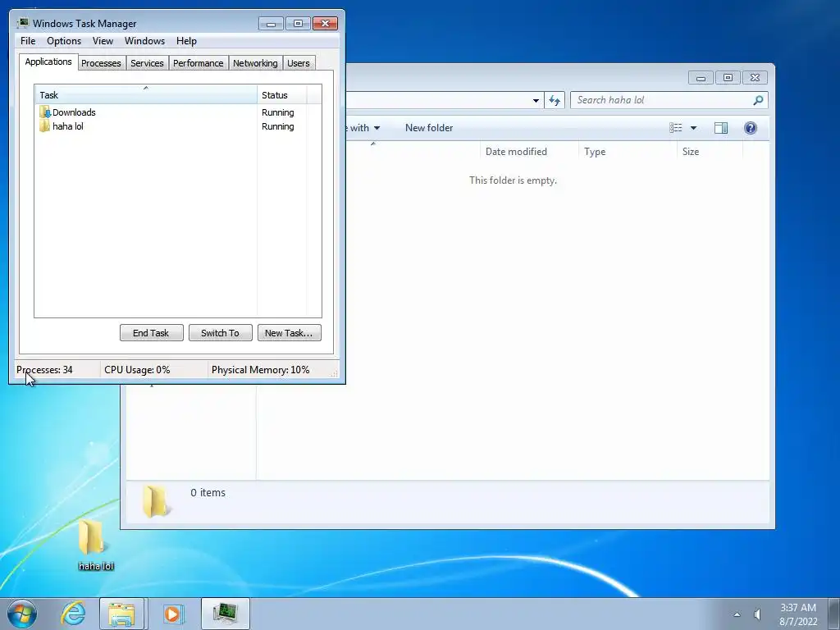
Task: Minimize the Task Manager window
Action: (271, 24)
